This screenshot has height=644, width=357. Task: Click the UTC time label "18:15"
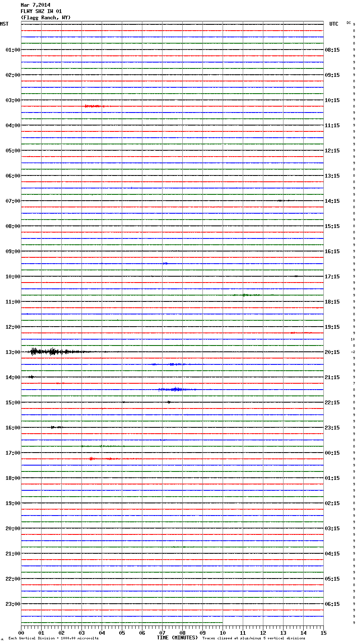pos(332,302)
